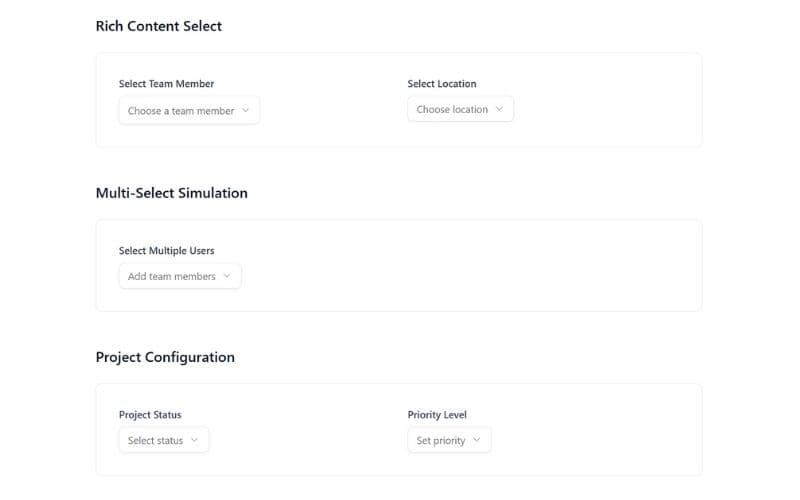Click the chevron icon next to "Add team members"

click(x=227, y=276)
